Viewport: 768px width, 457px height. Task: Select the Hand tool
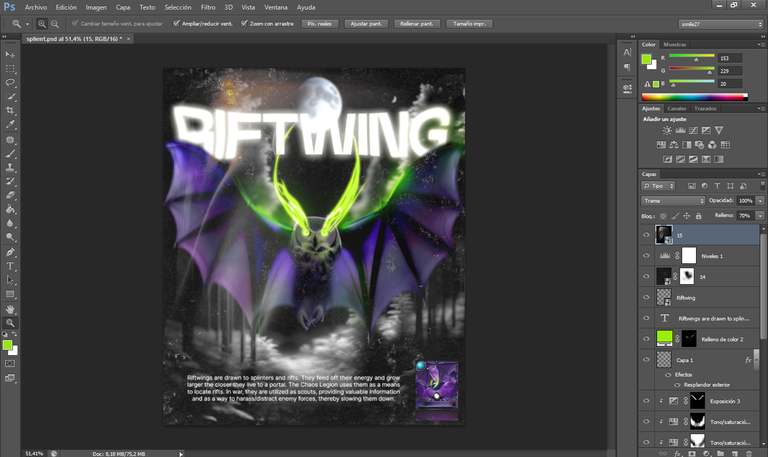click(10, 309)
